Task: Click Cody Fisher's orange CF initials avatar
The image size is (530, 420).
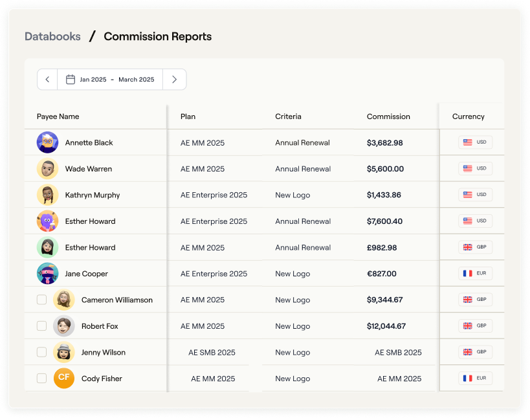Action: coord(64,378)
